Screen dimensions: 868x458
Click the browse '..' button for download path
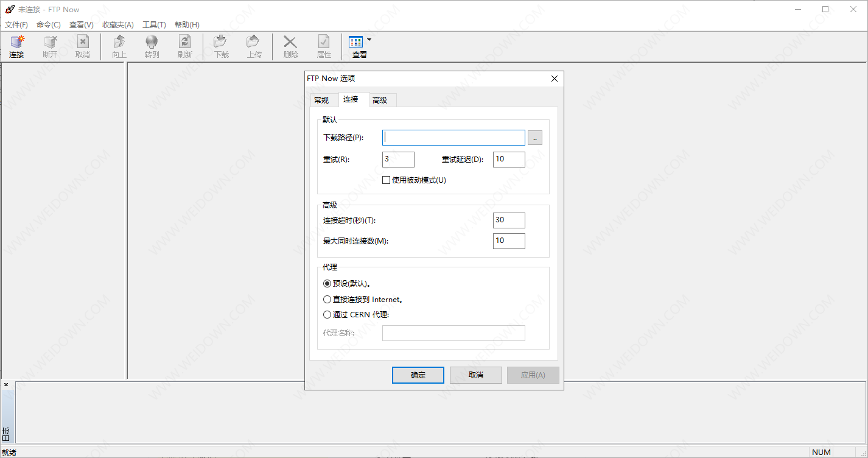(535, 138)
